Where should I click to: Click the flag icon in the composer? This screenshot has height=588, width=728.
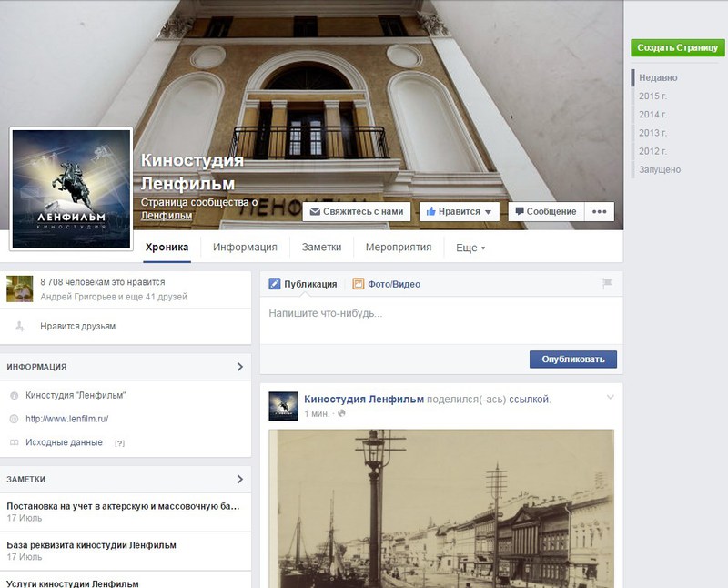(607, 283)
